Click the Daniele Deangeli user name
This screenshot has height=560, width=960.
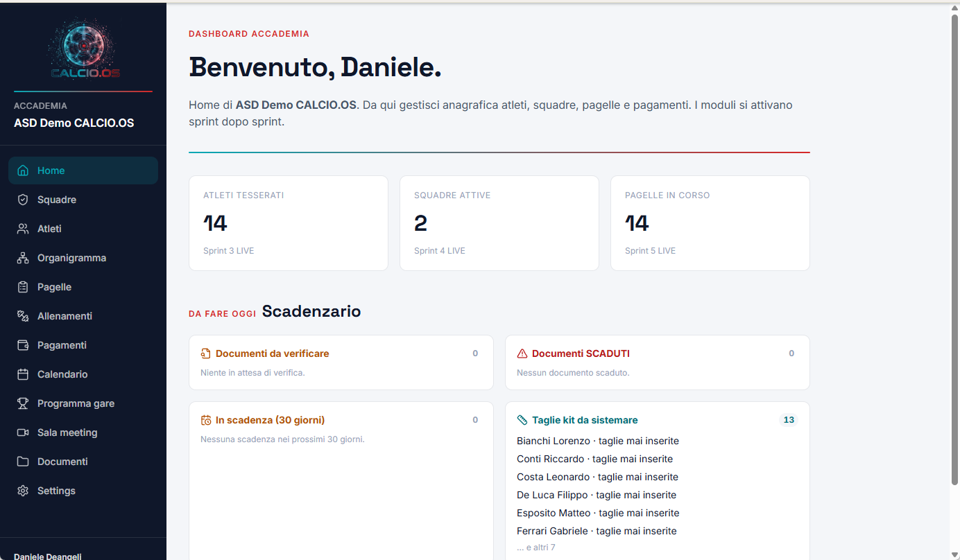(49, 556)
